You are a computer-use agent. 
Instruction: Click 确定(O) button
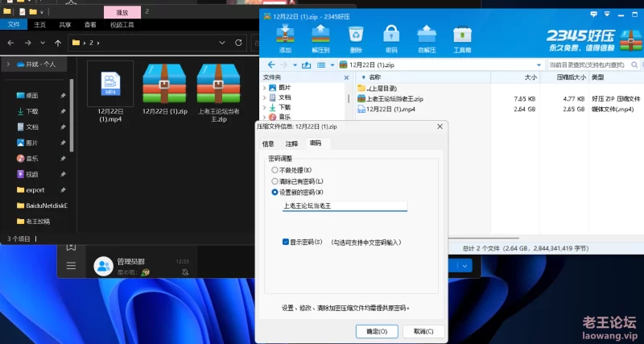click(x=377, y=331)
